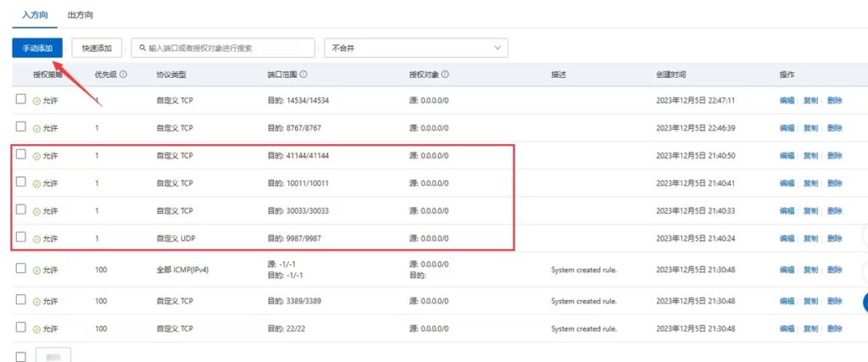Screen dimensions: 868x362
Task: Click the help icon next to 优先级
Action: 124,74
